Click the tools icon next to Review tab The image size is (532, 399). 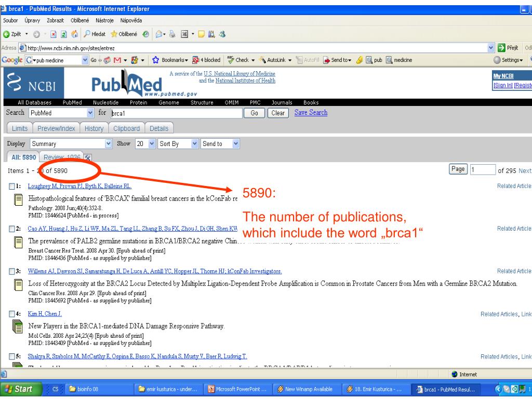point(87,157)
